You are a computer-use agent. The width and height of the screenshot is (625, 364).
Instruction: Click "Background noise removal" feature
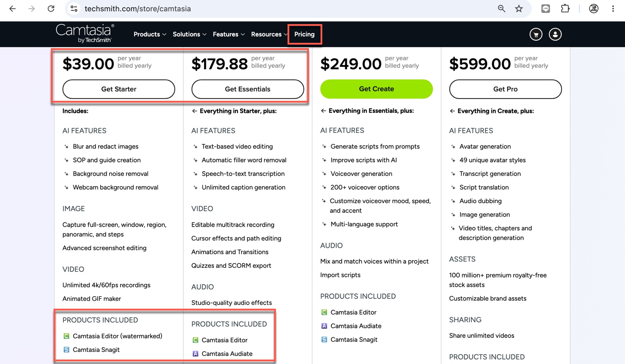click(111, 174)
